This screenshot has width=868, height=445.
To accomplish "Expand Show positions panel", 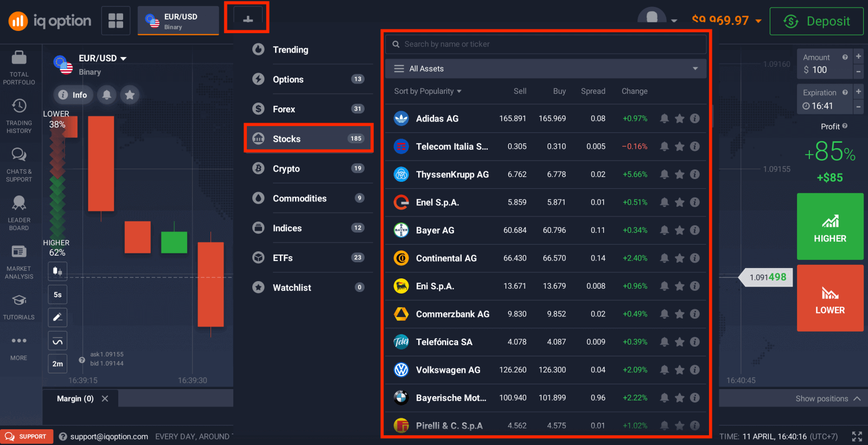I will coord(828,398).
